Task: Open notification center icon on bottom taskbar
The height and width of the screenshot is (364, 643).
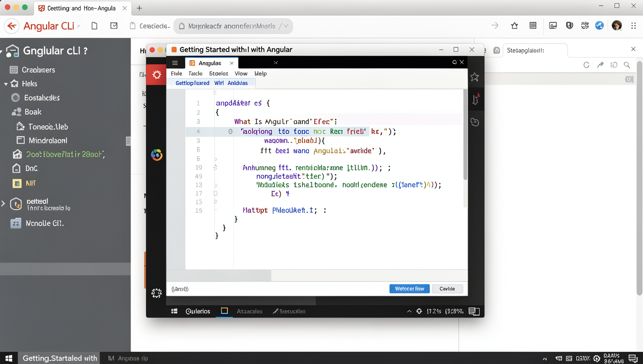Action: tap(633, 358)
